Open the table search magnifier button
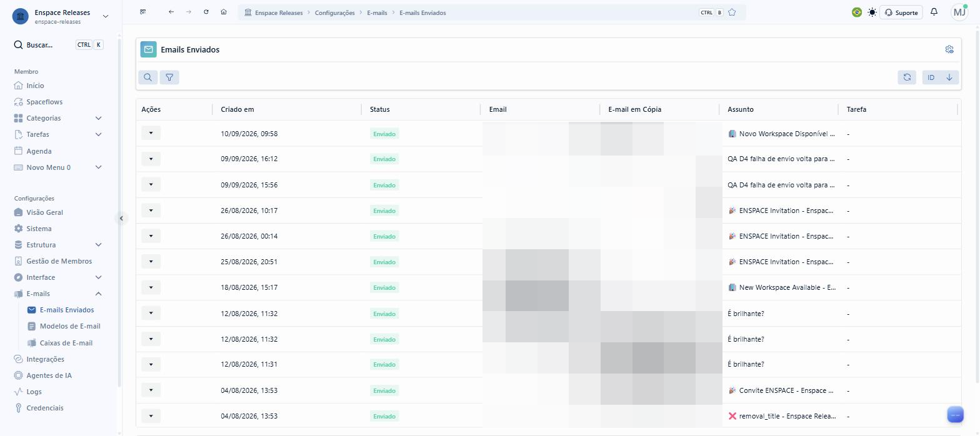The image size is (980, 436). coord(148,77)
